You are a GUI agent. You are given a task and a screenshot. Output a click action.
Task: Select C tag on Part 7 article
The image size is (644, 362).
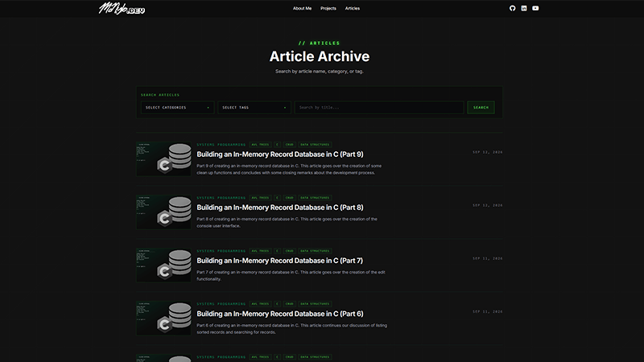pyautogui.click(x=277, y=251)
